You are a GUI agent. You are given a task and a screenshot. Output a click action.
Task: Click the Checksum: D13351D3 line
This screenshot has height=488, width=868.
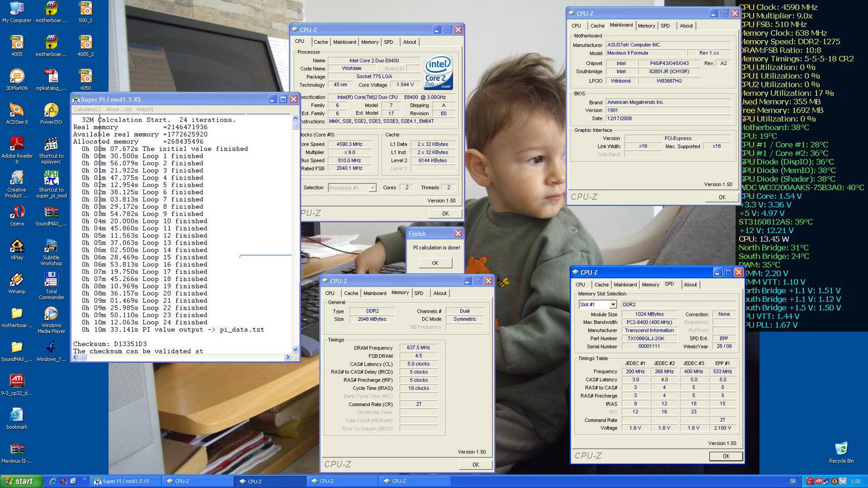110,344
